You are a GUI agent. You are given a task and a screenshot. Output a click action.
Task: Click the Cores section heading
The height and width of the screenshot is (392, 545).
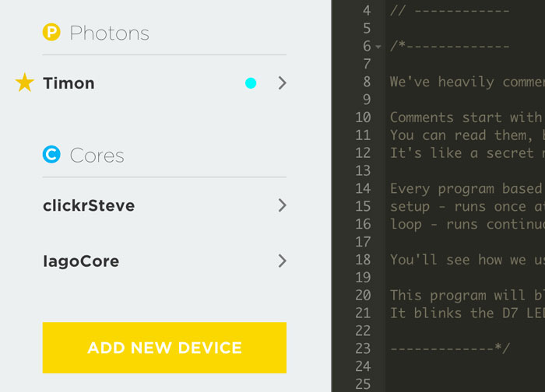[97, 156]
